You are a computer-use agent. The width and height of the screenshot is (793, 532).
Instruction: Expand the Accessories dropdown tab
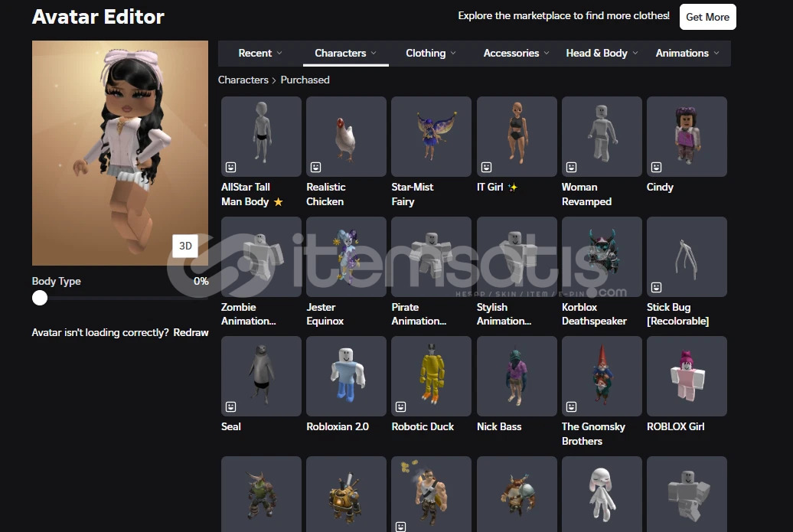[x=516, y=53]
